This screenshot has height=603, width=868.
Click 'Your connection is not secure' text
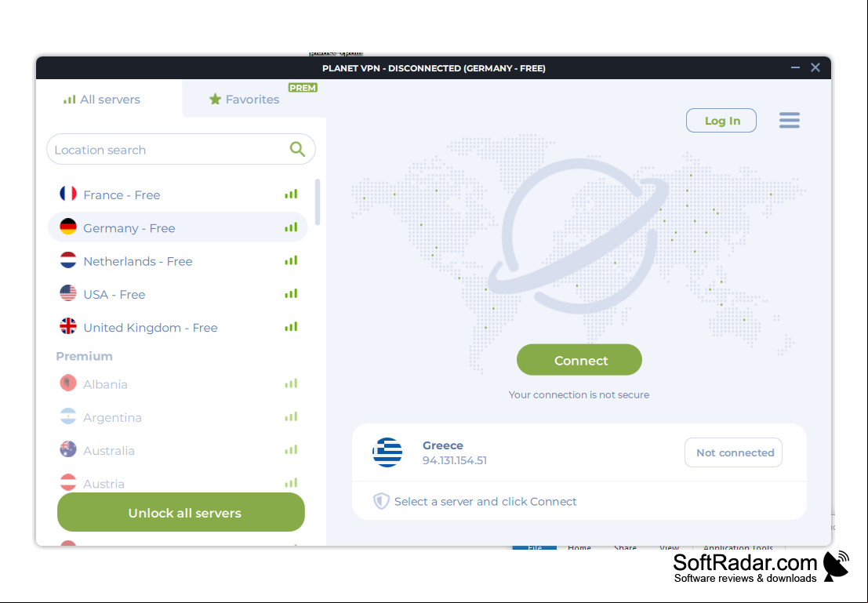[579, 394]
